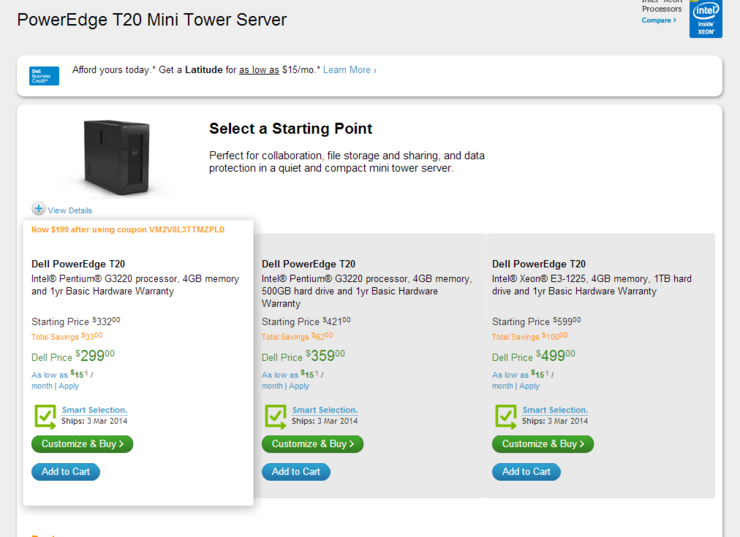Viewport: 740px width, 537px height.
Task: Add the $499 Xeon T20 to cart
Action: [x=526, y=472]
